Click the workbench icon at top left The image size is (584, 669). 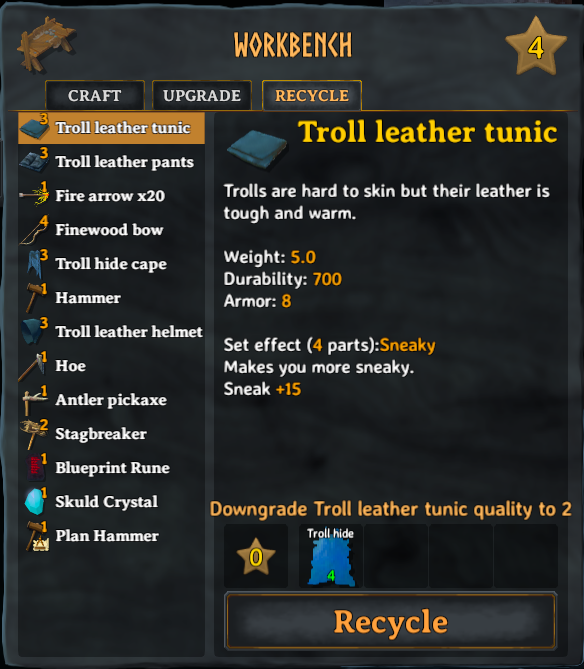(x=46, y=44)
